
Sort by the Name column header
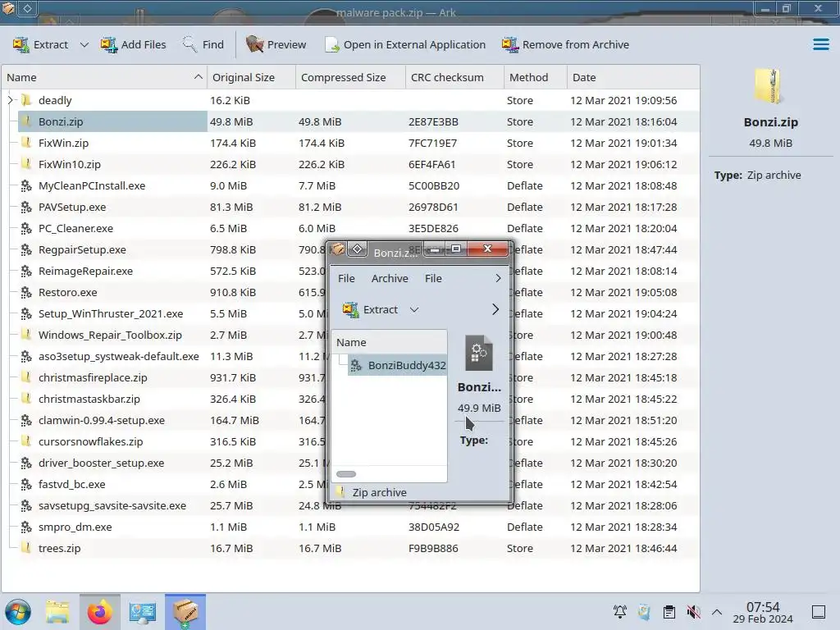(x=104, y=77)
